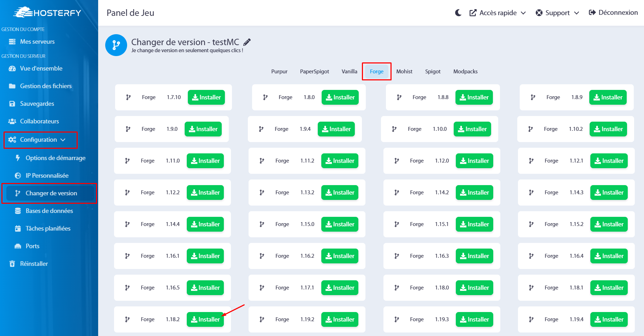The image size is (644, 336).
Task: Click the Support lifebuoy icon
Action: pos(539,13)
